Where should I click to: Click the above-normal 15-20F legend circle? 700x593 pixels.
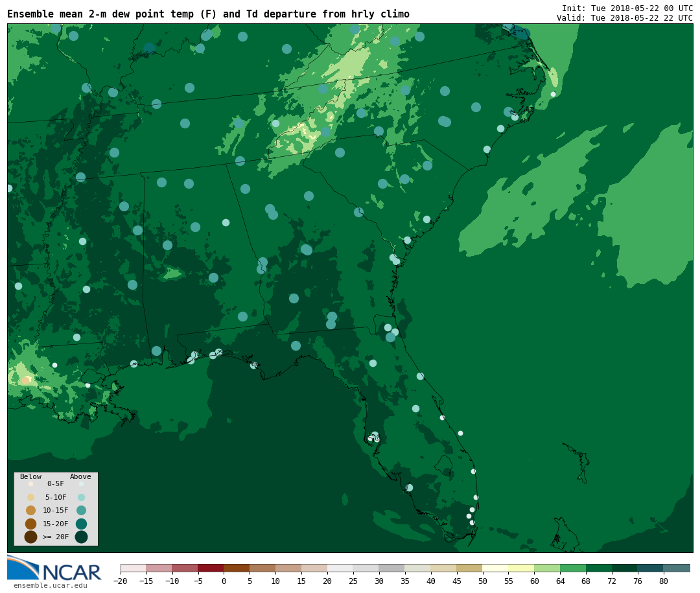[81, 524]
